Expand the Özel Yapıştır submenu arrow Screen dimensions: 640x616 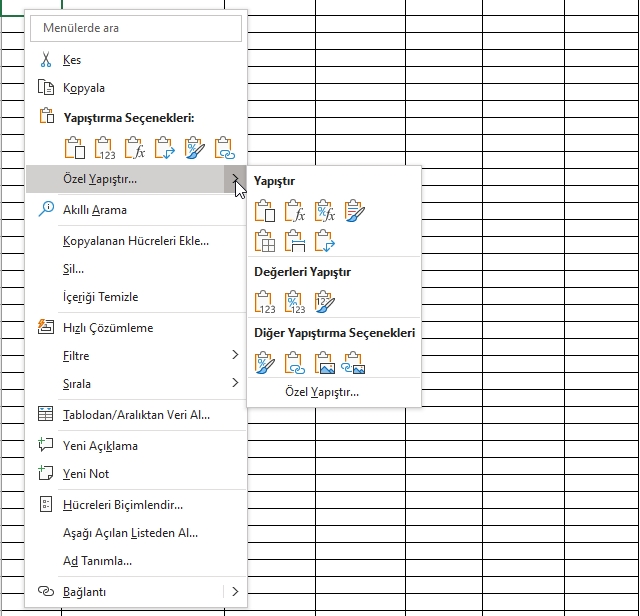click(x=235, y=179)
